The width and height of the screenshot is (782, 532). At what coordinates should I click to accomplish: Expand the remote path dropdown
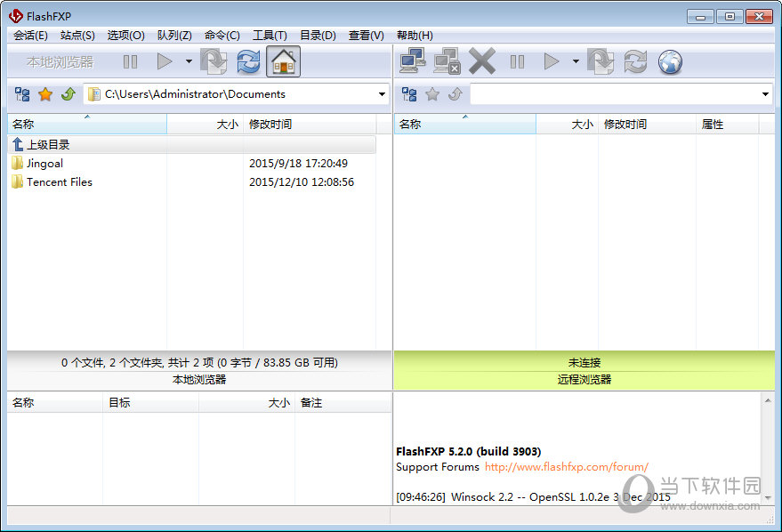pyautogui.click(x=765, y=94)
